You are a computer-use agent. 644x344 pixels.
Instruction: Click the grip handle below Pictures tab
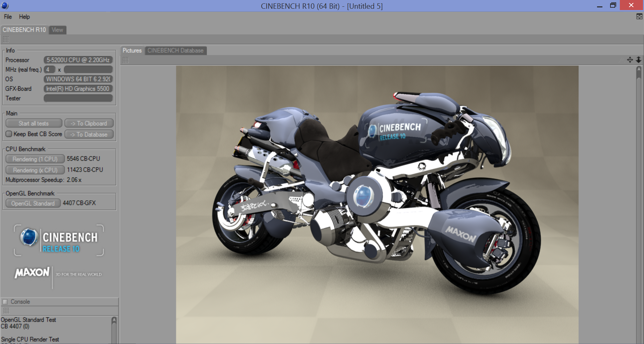pyautogui.click(x=126, y=60)
